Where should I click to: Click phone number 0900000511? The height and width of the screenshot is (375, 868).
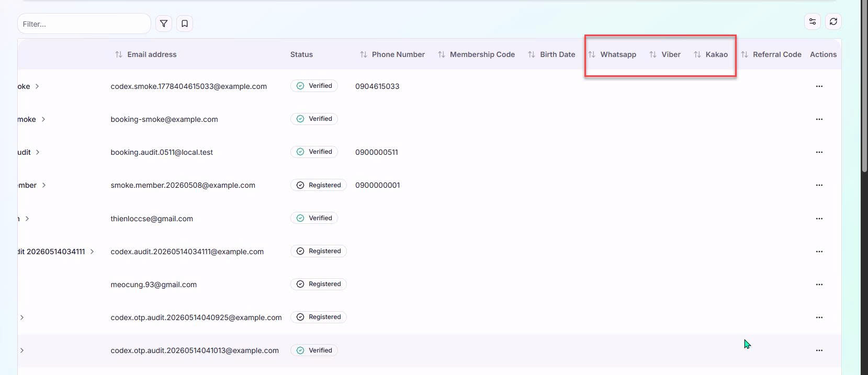pos(377,152)
